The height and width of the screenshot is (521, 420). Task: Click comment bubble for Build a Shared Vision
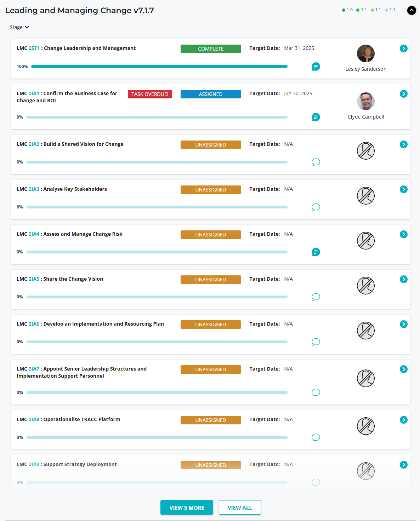tap(316, 162)
